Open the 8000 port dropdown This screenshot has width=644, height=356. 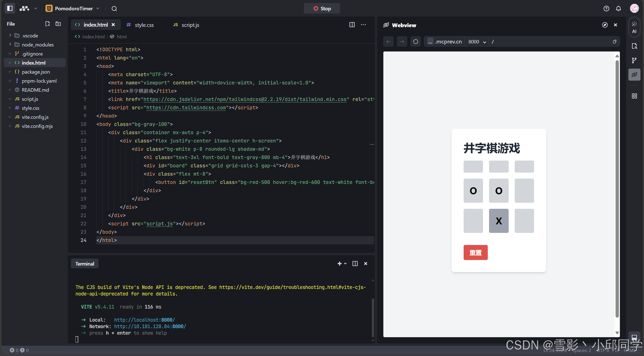click(477, 42)
